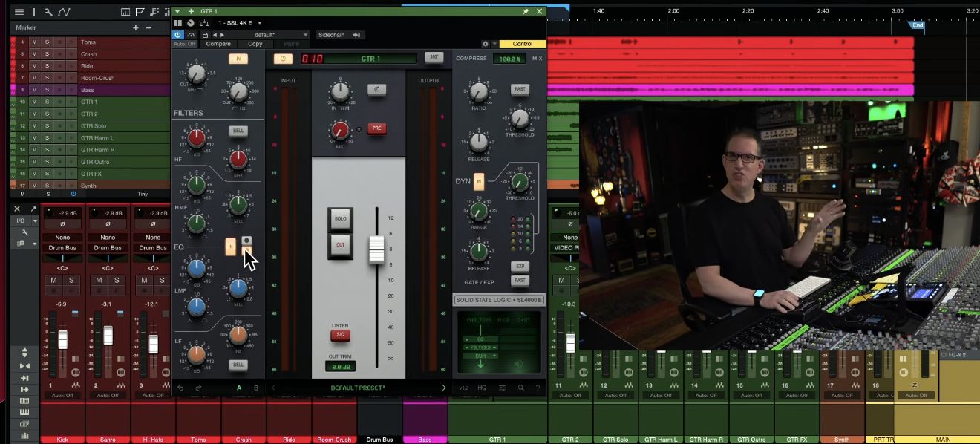
Task: Toggle compressor FAST attack button
Action: (520, 89)
